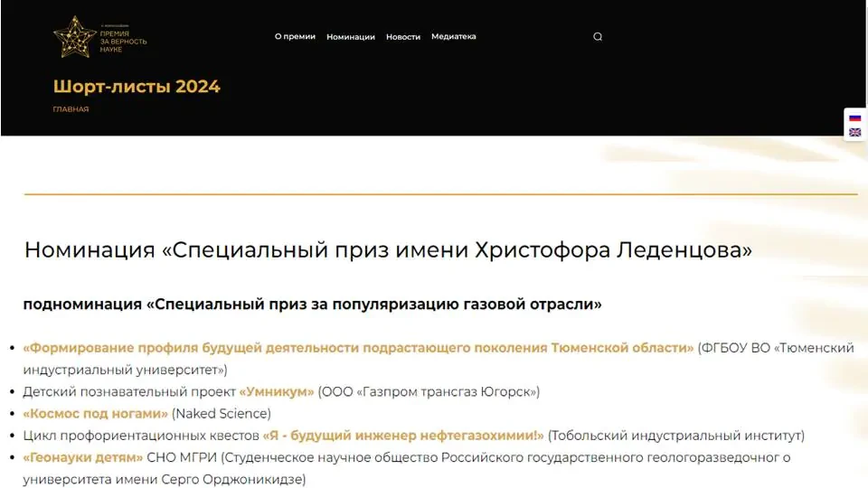Viewport: 868px width, 488px height.
Task: Click the gold star site logo
Action: (75, 37)
